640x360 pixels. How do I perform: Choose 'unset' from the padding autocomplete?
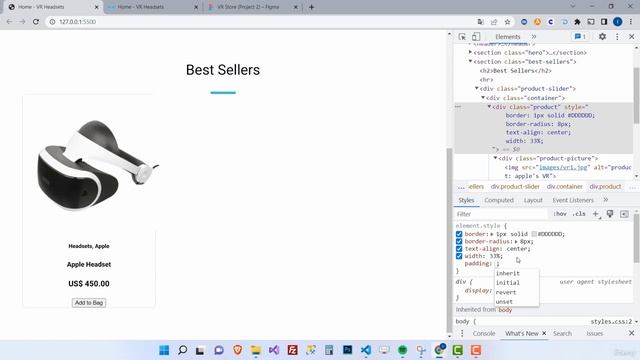504,302
